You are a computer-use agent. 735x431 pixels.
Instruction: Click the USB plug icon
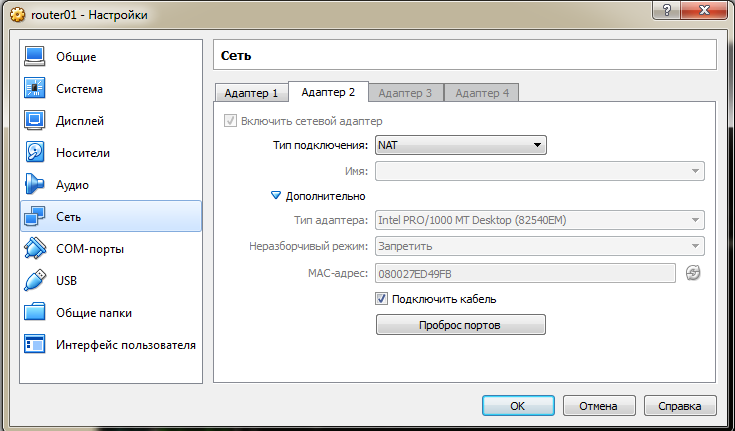pyautogui.click(x=35, y=280)
